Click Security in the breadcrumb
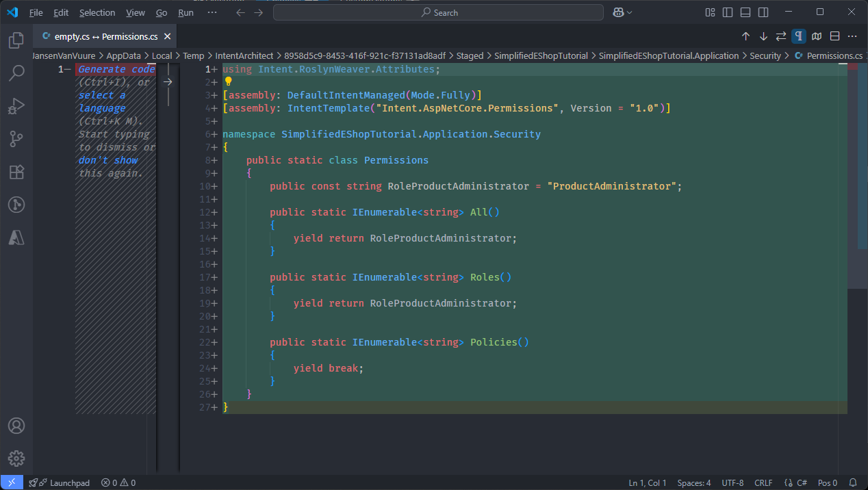The height and width of the screenshot is (490, 868). point(765,56)
